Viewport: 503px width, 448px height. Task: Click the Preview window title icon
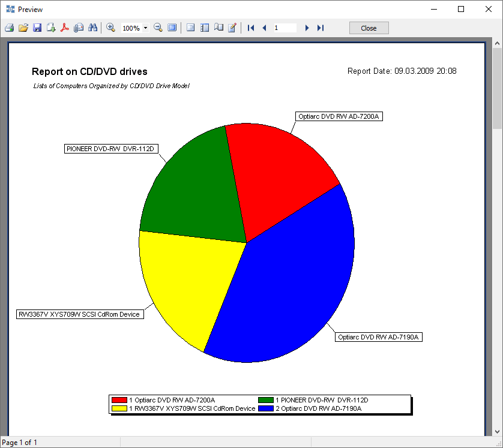pyautogui.click(x=11, y=9)
